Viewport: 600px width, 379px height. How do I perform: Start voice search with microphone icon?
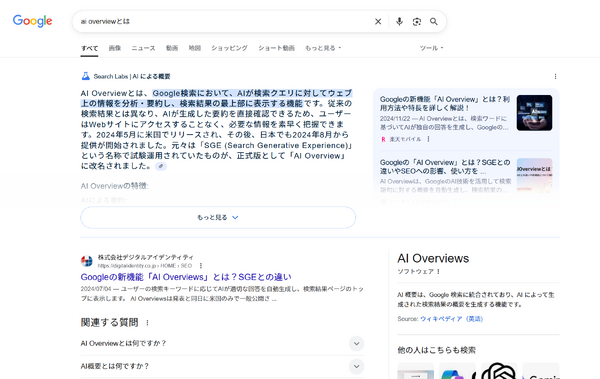pos(399,21)
